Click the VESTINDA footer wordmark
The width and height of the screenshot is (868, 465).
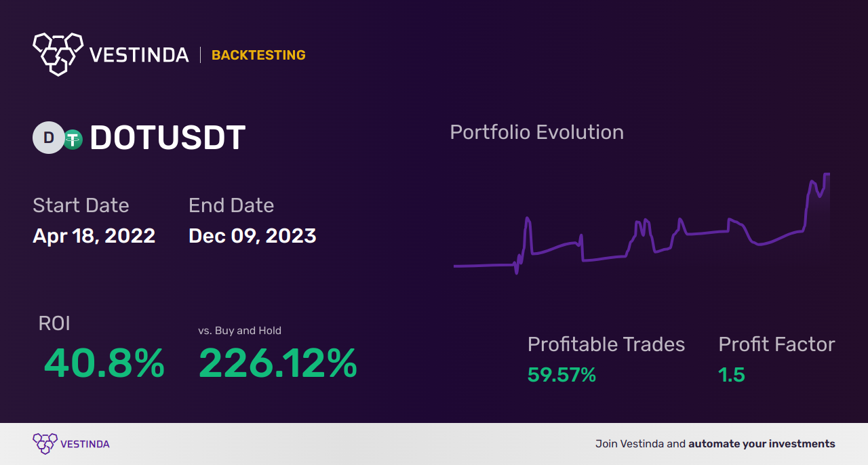pyautogui.click(x=85, y=444)
